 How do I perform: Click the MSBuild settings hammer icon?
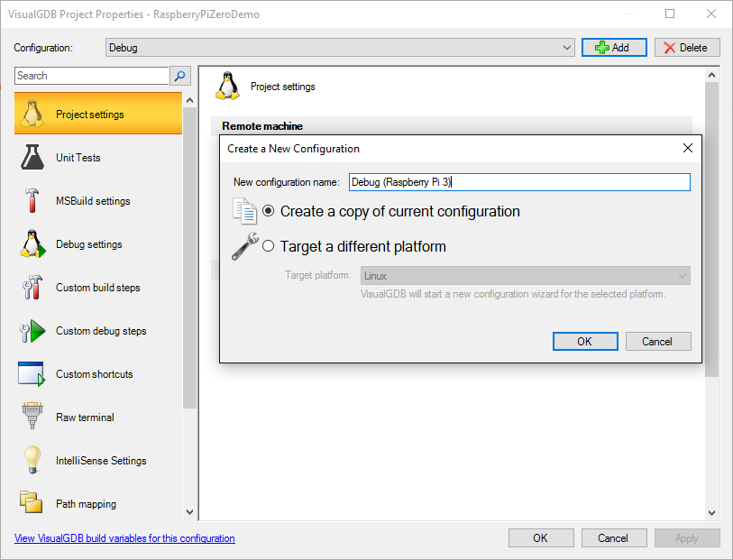[x=32, y=200]
